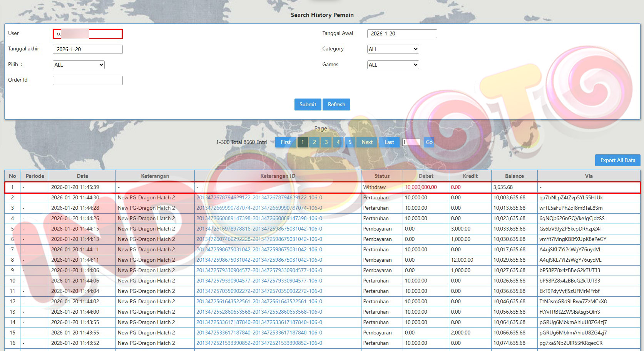Open the Games dropdown
The width and height of the screenshot is (644, 351).
pyautogui.click(x=393, y=65)
